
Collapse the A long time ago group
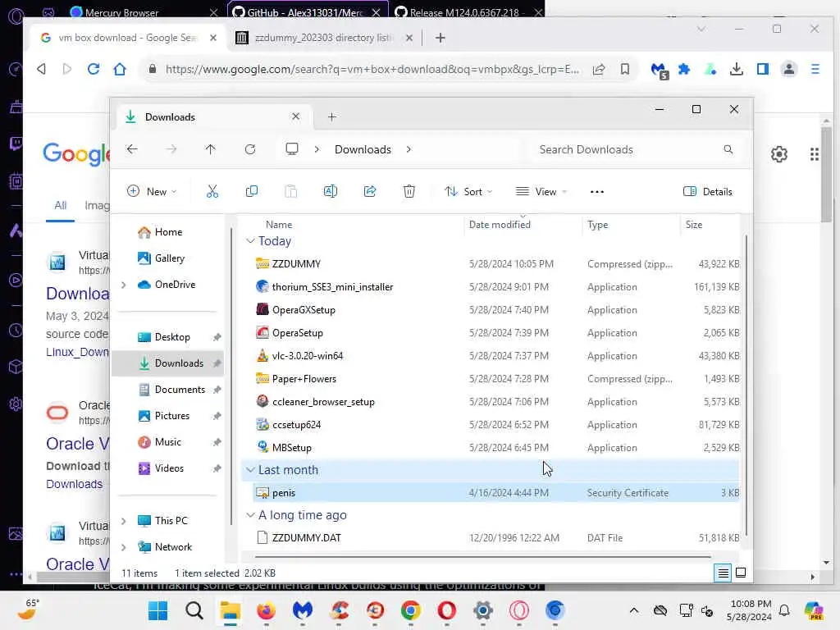pos(250,515)
